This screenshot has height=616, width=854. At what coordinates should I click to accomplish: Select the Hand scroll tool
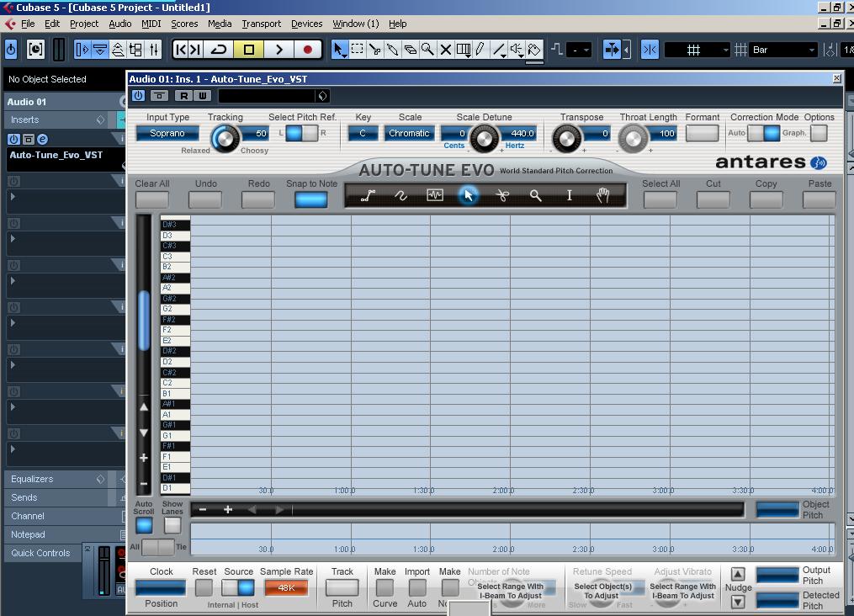tap(602, 195)
